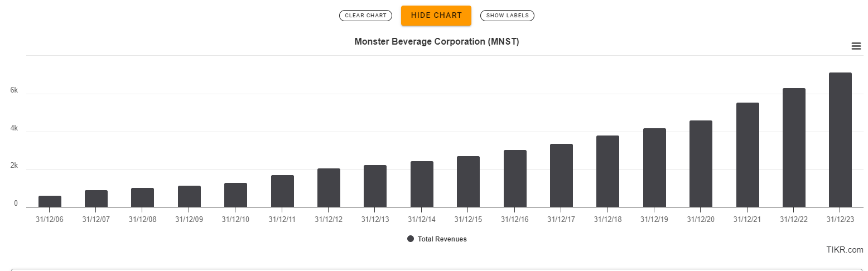
Task: Select the revenue bar for 31/12/14
Action: coord(422,184)
